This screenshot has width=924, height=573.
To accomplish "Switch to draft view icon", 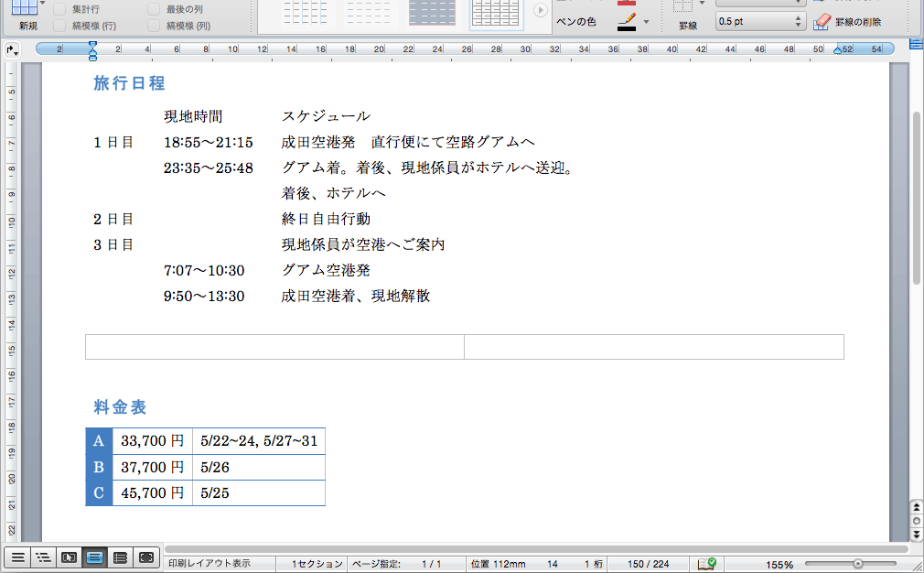I will pos(17,557).
